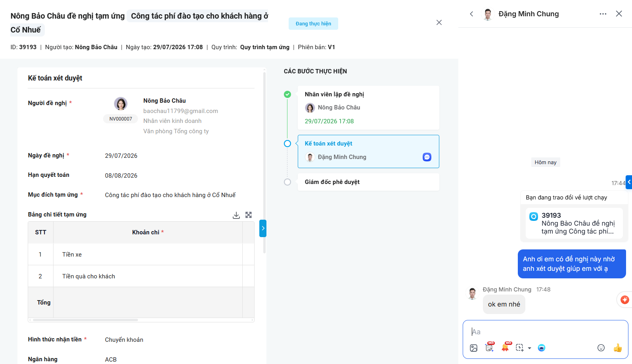Click the horizontal scrollbar under the table
Screen dimensions: 632x364
tap(85, 320)
